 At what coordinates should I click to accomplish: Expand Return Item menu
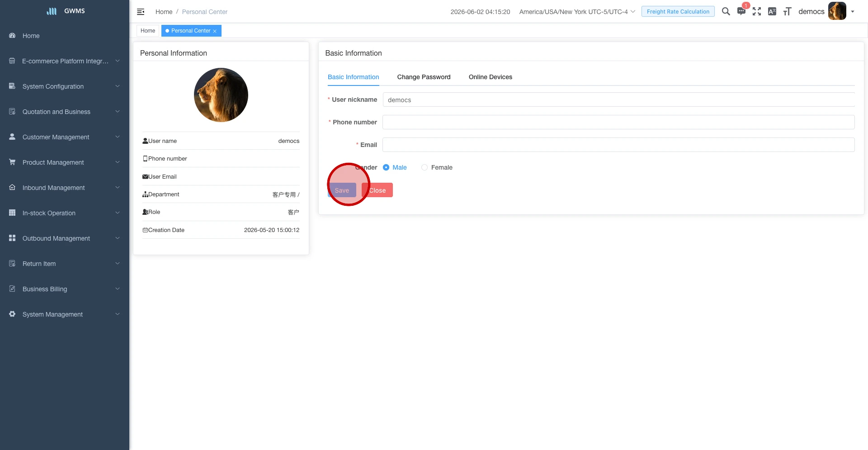coord(118,263)
